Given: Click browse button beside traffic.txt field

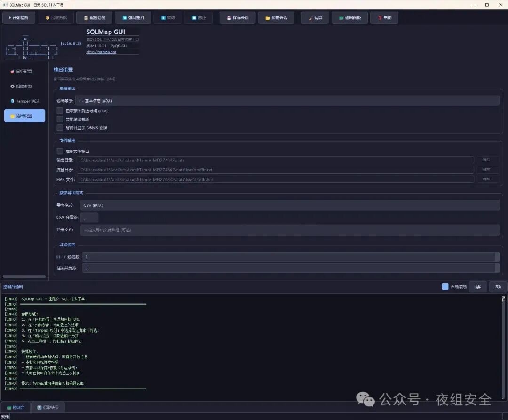Looking at the screenshot, I should pyautogui.click(x=488, y=170).
